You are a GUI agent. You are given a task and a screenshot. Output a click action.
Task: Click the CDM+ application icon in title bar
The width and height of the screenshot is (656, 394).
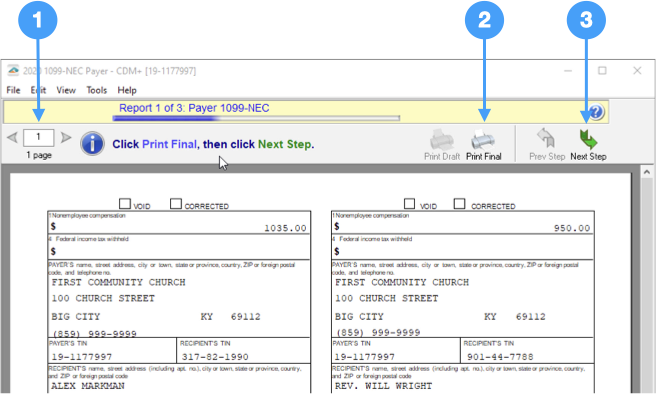click(x=13, y=71)
